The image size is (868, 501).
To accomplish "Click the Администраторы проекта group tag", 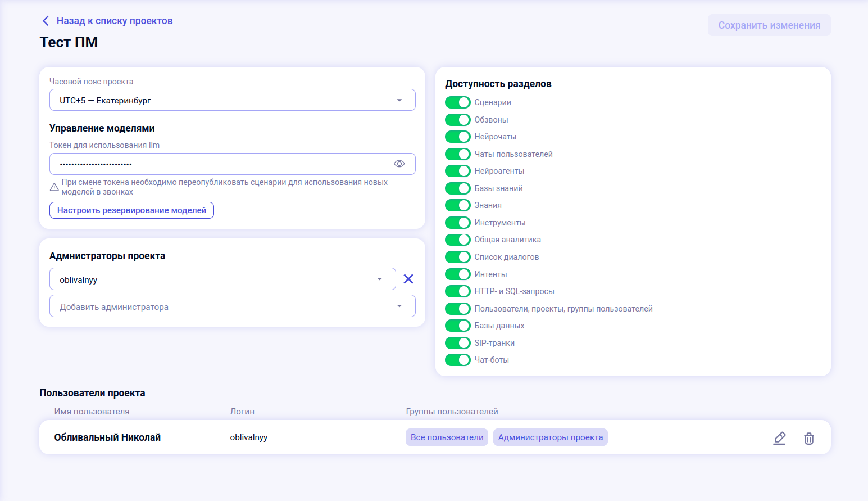I will click(x=551, y=437).
